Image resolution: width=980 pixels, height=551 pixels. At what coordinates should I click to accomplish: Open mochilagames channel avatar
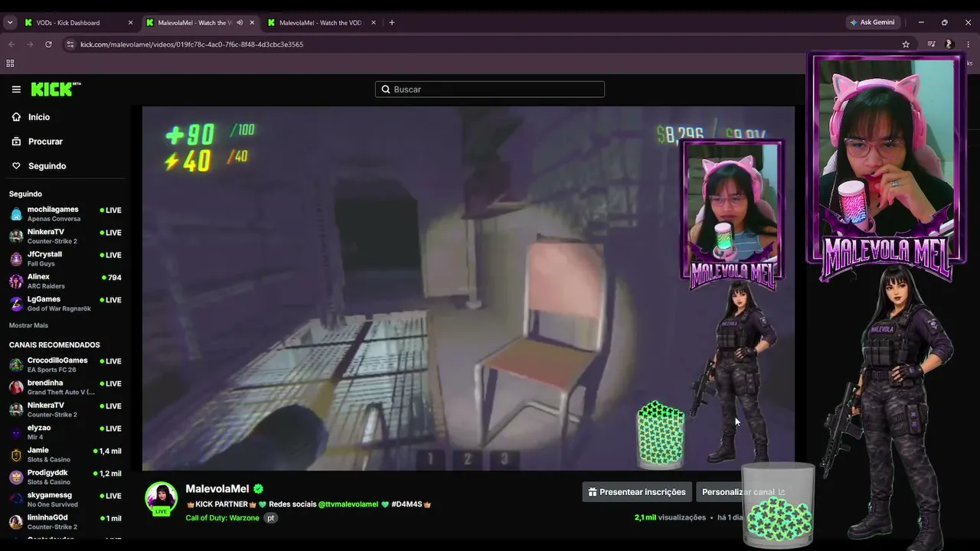pos(16,214)
